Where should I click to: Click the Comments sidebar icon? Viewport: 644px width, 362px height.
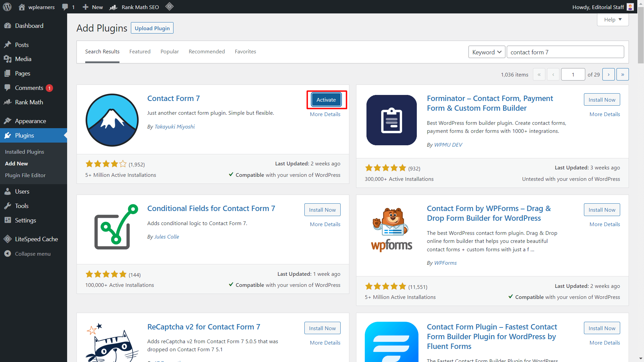pyautogui.click(x=8, y=88)
